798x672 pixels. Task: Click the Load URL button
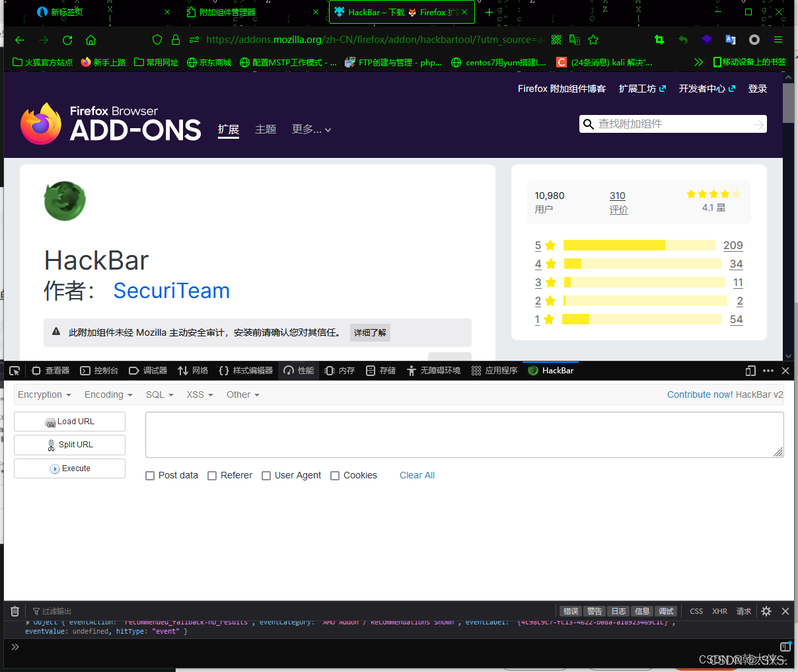point(69,422)
